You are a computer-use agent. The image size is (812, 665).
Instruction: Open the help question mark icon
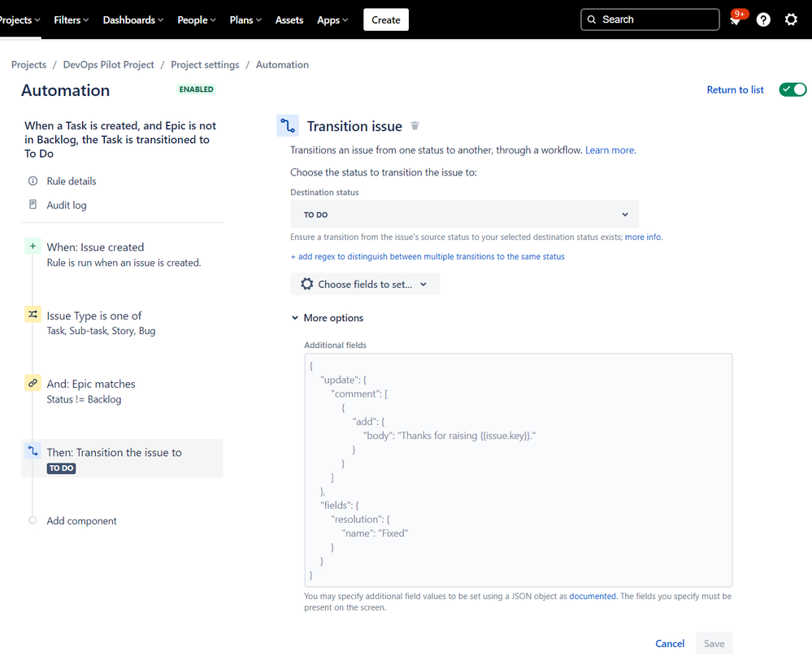click(763, 20)
